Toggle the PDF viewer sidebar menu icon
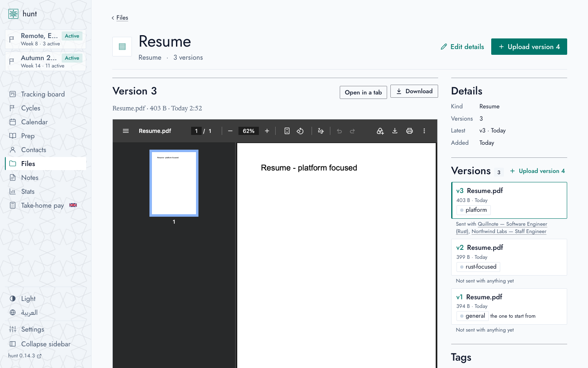 126,131
